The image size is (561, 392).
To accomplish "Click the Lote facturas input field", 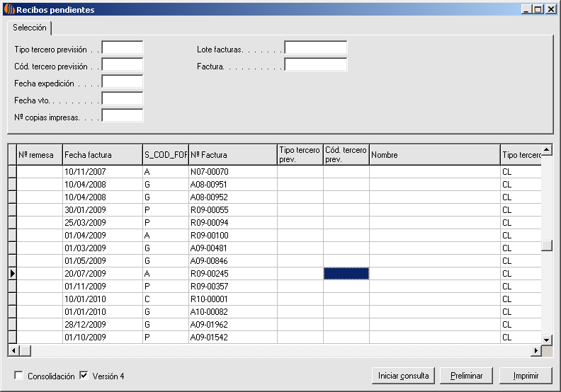I will [x=315, y=48].
